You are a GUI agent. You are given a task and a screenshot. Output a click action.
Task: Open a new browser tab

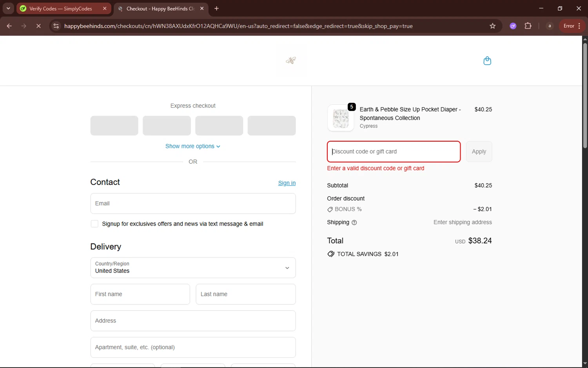(216, 8)
